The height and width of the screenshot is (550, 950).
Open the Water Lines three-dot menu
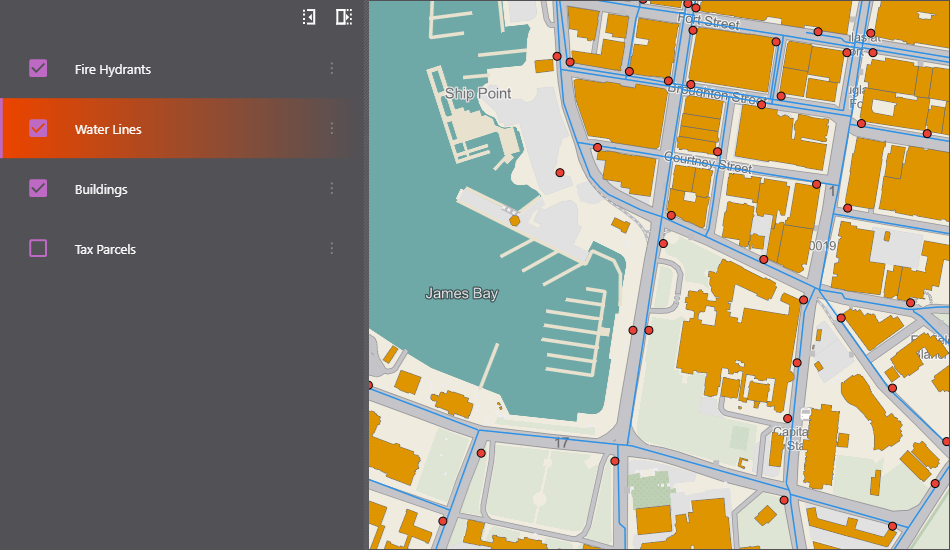[332, 129]
